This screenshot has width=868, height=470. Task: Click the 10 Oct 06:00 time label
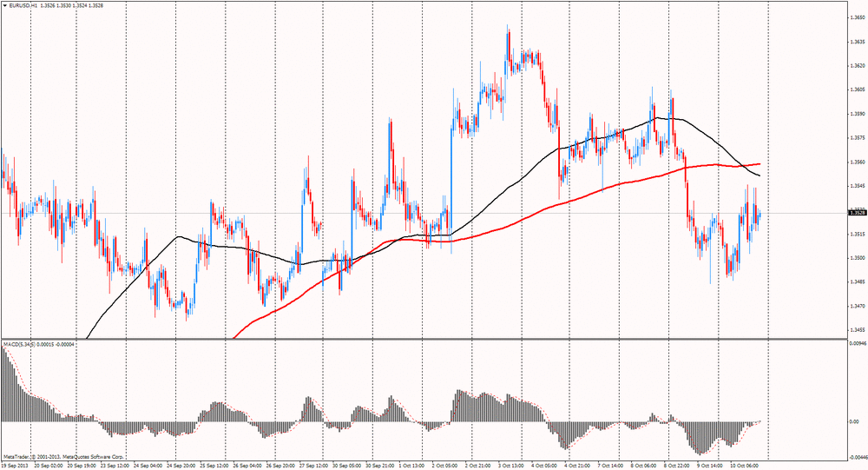pos(745,467)
